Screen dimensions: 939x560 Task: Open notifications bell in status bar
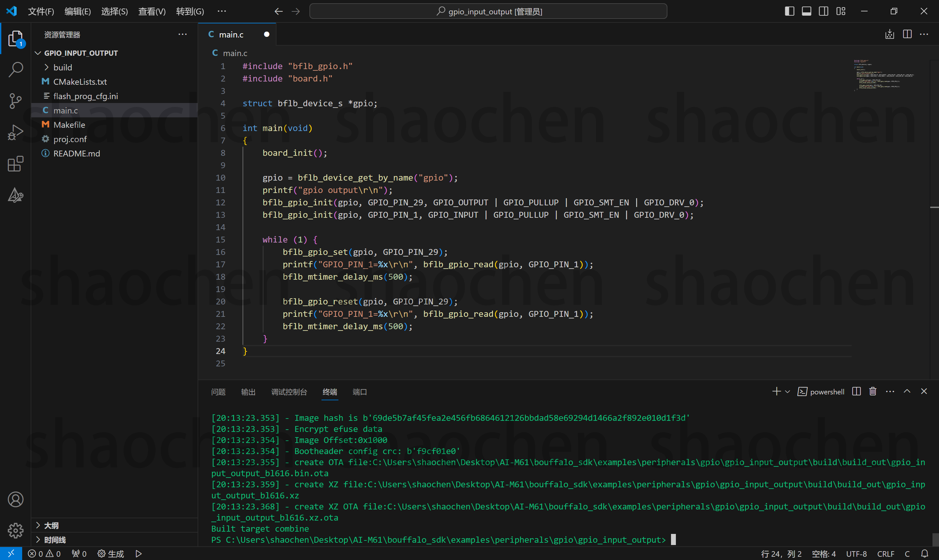924,553
